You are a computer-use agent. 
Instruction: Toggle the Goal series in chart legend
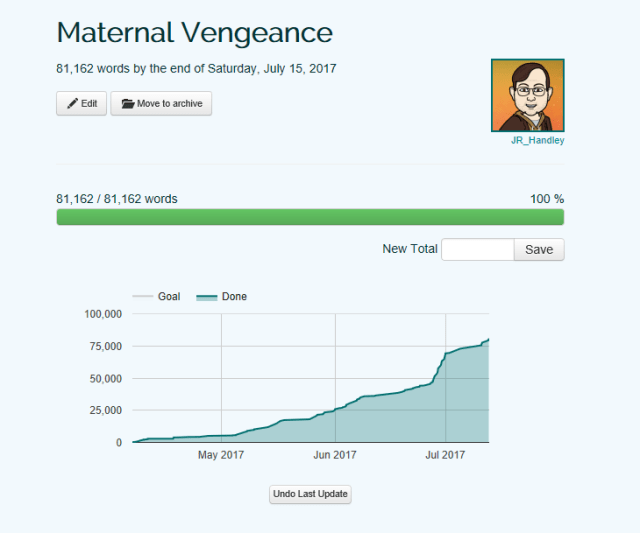(x=169, y=297)
